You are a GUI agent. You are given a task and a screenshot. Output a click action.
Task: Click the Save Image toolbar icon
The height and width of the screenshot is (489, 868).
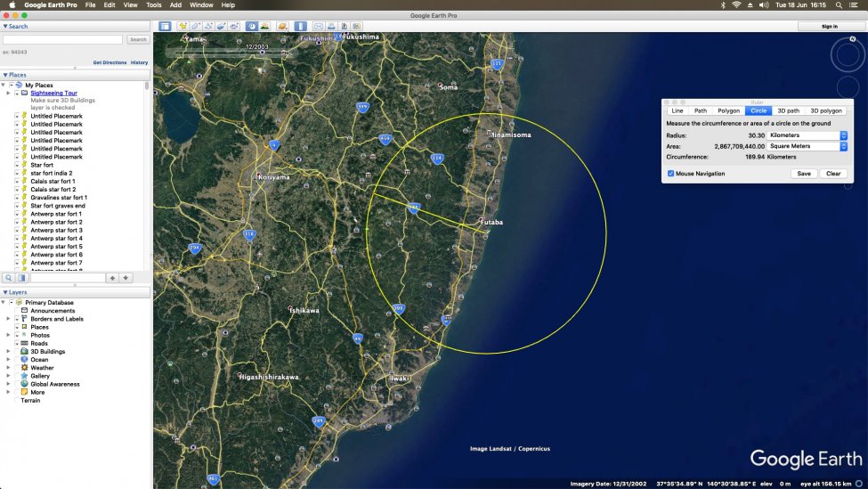coord(344,26)
